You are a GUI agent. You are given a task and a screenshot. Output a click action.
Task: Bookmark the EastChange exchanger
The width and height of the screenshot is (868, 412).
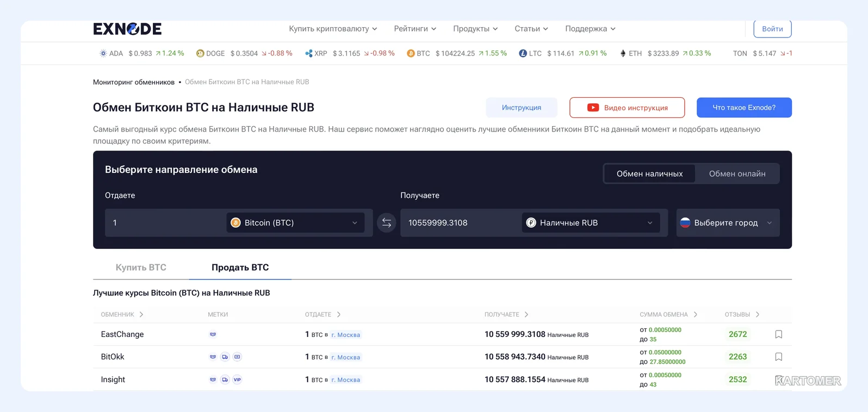(779, 334)
